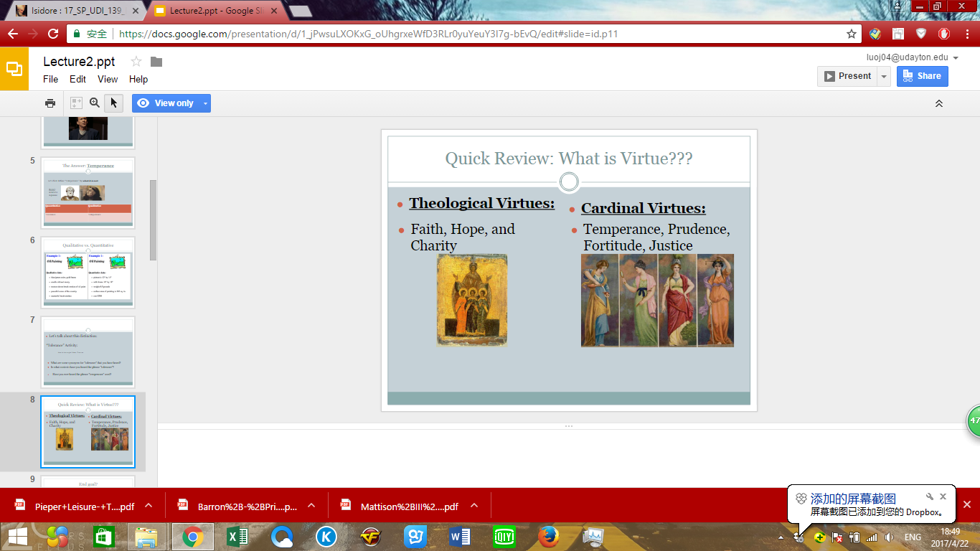Open the View only mode dropdown
980x551 pixels.
[205, 103]
